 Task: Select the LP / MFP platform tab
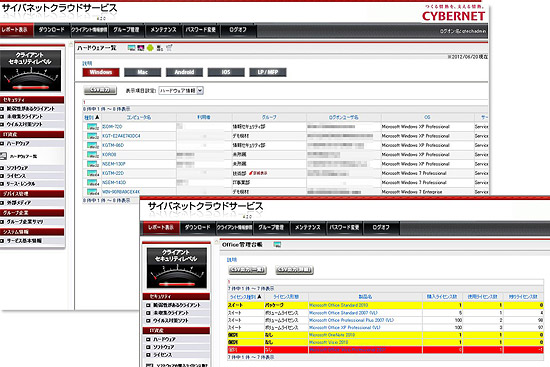pos(268,72)
